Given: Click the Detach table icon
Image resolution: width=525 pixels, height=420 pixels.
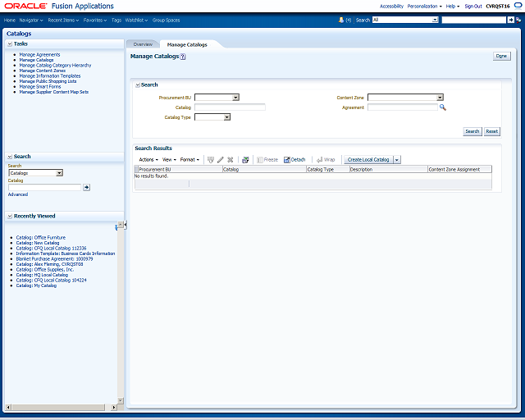Looking at the screenshot, I should coord(286,160).
